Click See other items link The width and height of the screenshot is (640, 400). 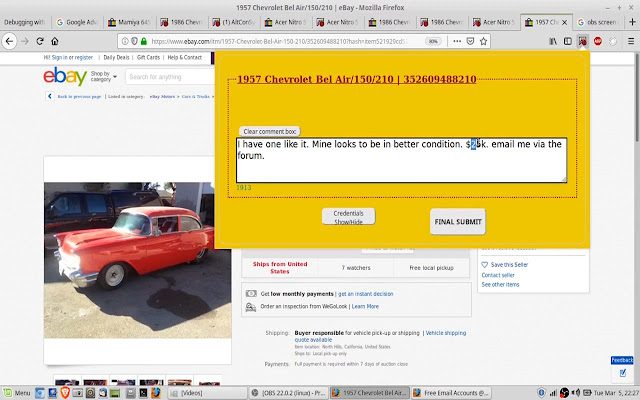[500, 284]
